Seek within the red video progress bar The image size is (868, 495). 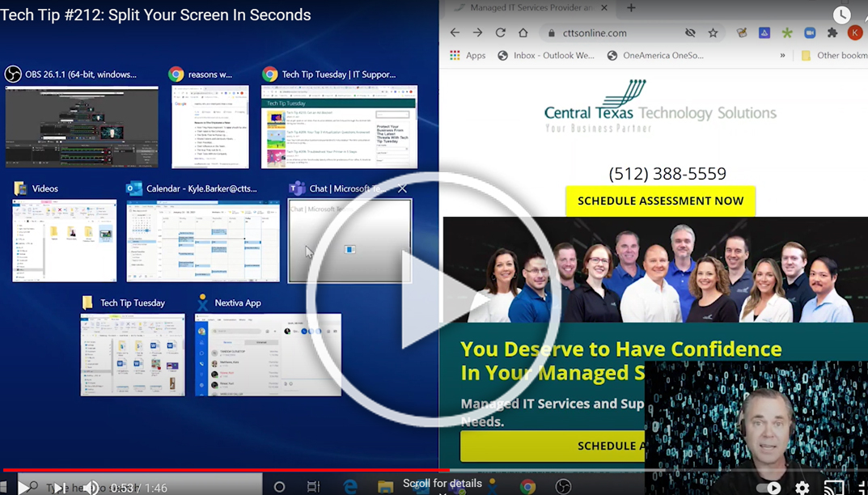coord(226,470)
